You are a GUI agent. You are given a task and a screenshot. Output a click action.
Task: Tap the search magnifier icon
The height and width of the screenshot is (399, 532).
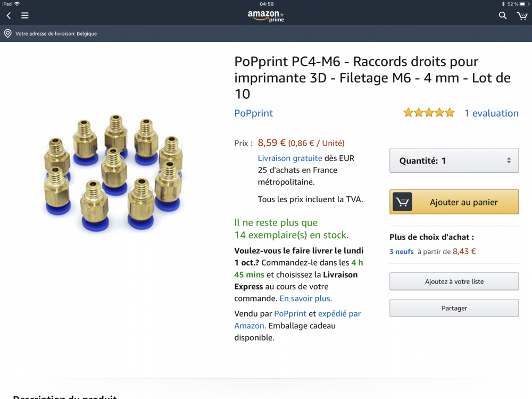(503, 15)
